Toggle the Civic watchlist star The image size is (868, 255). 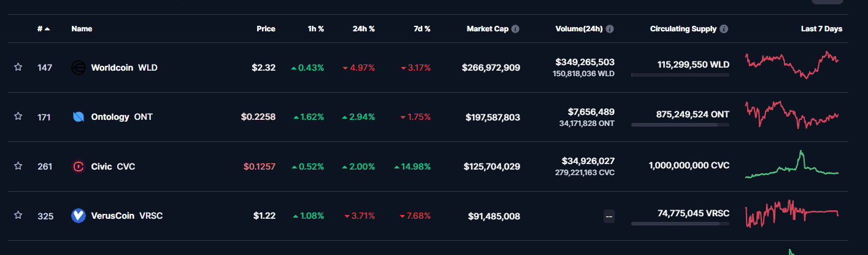[18, 166]
